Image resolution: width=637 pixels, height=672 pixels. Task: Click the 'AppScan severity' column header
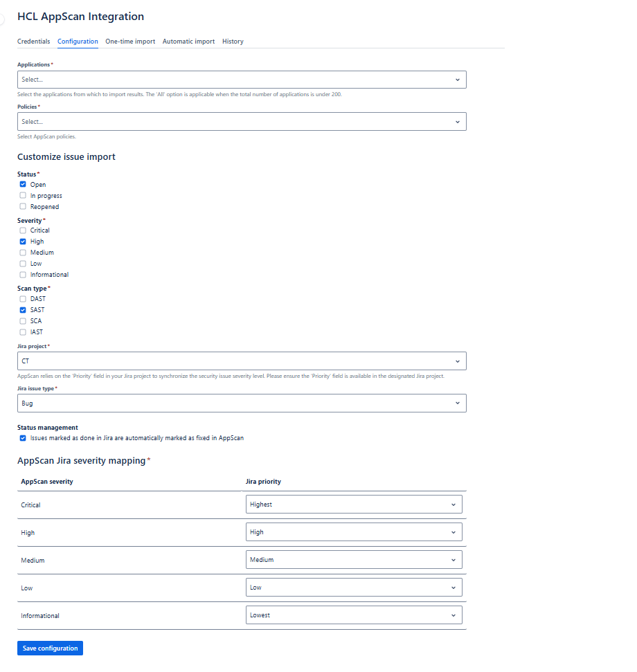[47, 482]
